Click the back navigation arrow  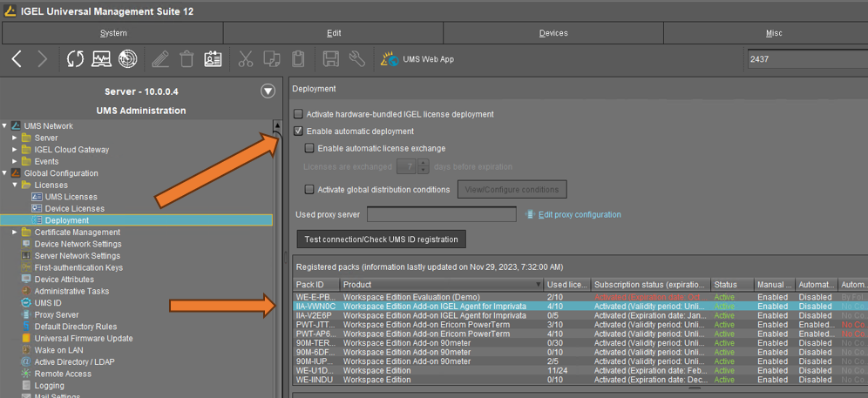[x=17, y=59]
